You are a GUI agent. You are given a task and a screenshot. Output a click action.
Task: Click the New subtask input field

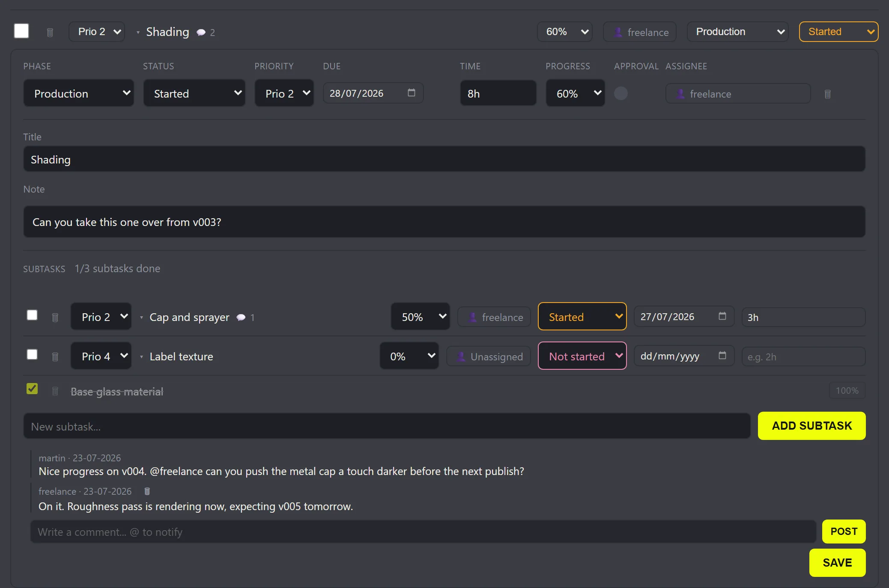[387, 426]
